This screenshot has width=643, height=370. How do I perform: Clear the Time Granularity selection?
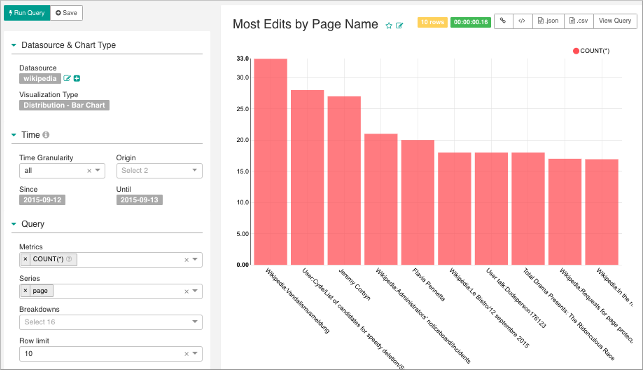click(x=89, y=171)
